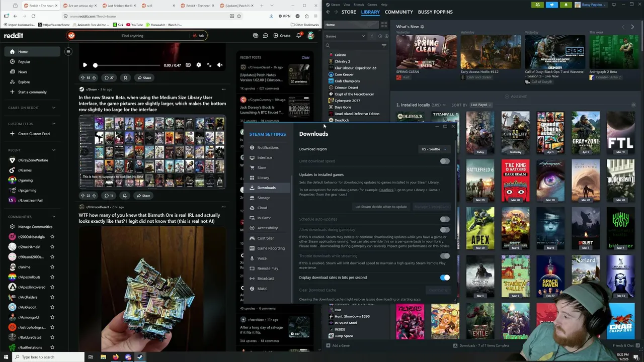Toggle Schedule auto-updates switch

445,219
